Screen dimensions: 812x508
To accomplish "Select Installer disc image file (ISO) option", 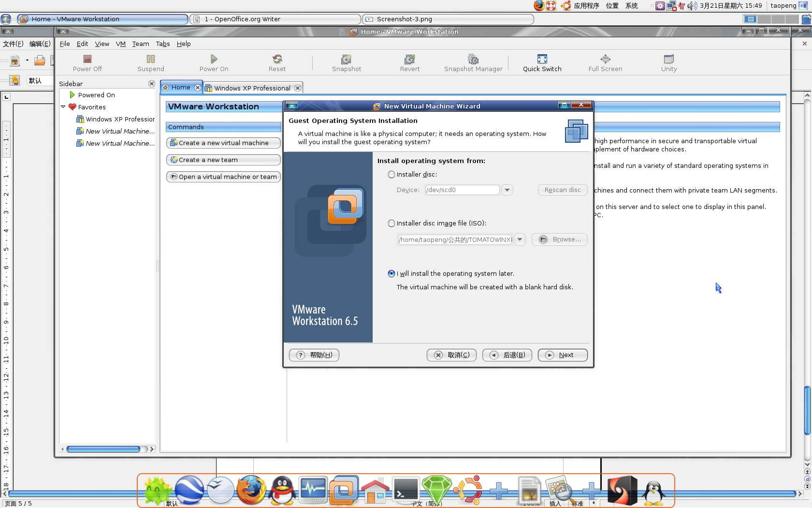I will pyautogui.click(x=391, y=224).
